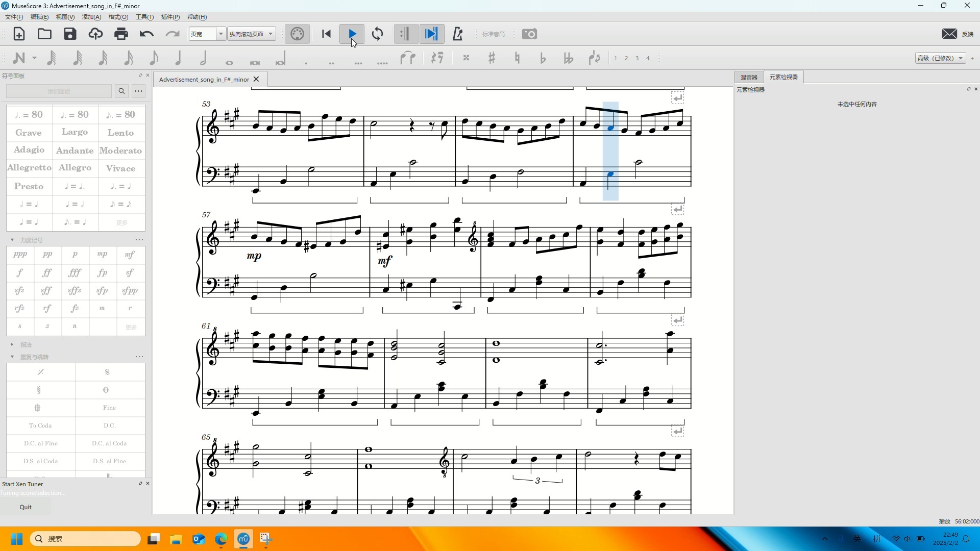Open the Format menu
Image resolution: width=980 pixels, height=551 pixels.
(x=118, y=17)
